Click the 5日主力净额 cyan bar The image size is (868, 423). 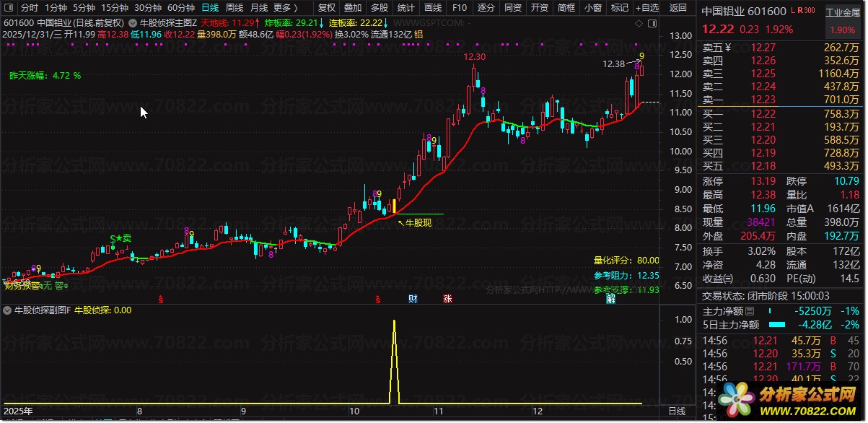(778, 325)
